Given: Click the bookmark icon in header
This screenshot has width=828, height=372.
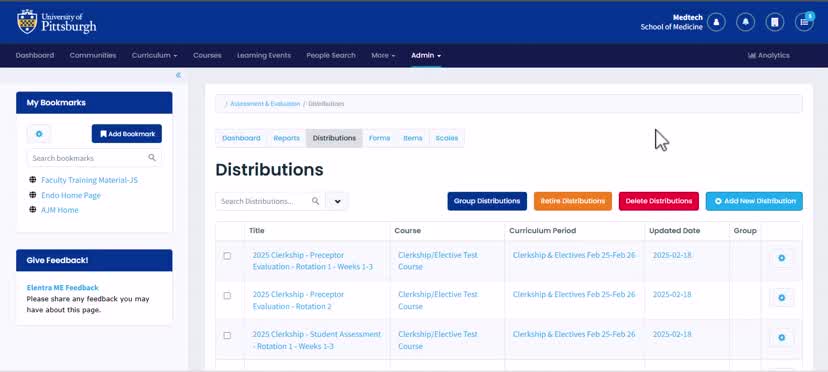Looking at the screenshot, I should 775,22.
